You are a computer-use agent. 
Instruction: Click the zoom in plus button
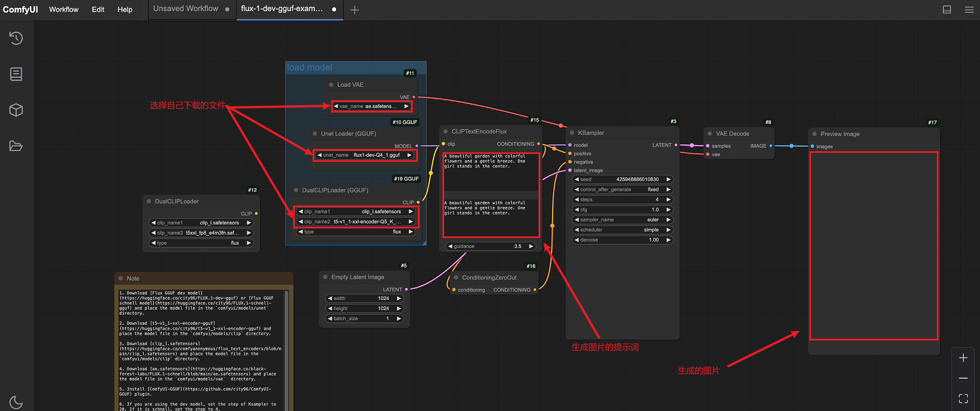(963, 358)
